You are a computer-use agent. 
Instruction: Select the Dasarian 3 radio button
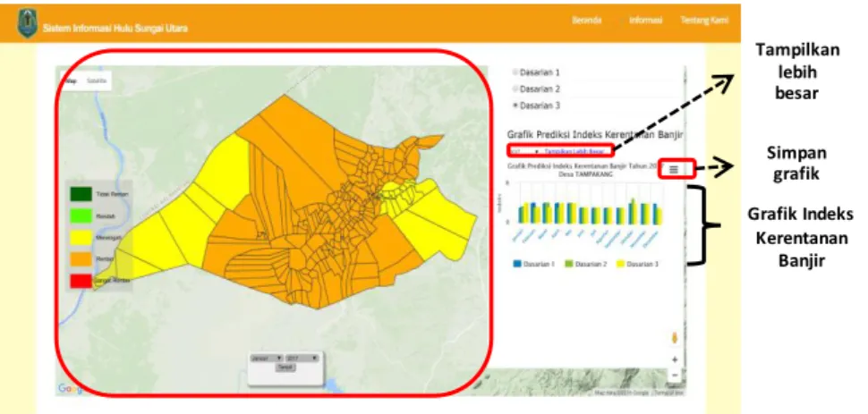pos(515,106)
